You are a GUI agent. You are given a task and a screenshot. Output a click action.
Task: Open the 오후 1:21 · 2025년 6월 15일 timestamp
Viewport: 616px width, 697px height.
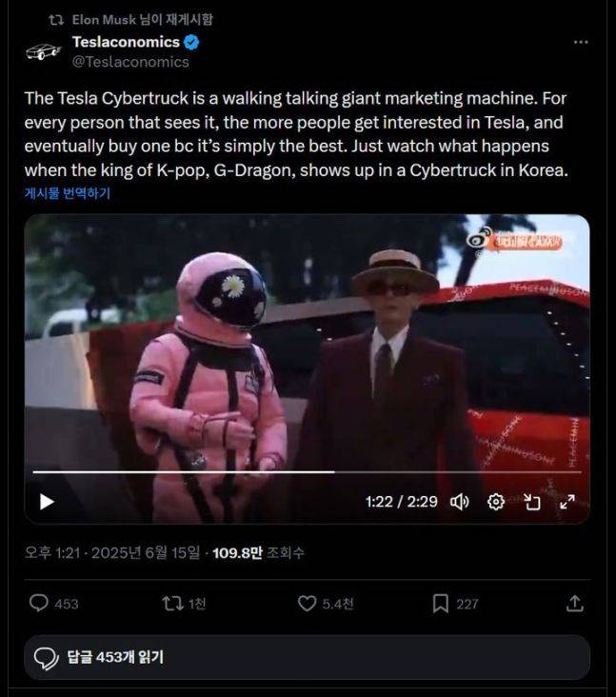pos(112,552)
